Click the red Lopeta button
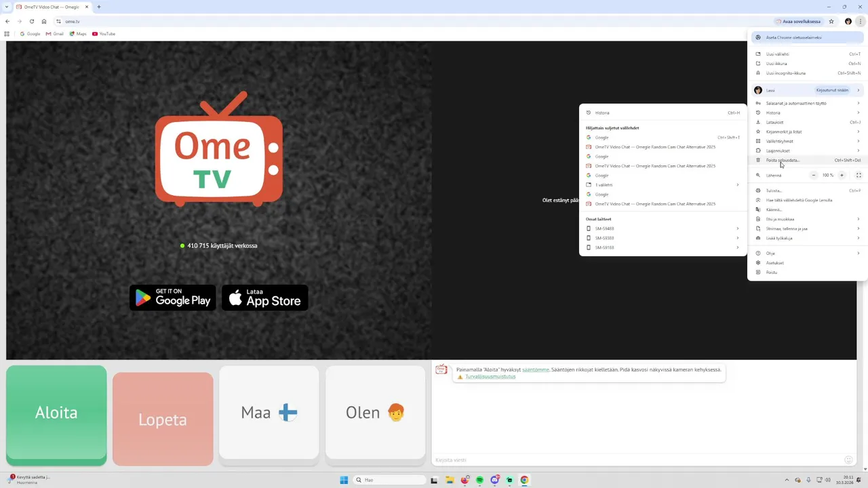868x488 pixels. [x=163, y=419]
